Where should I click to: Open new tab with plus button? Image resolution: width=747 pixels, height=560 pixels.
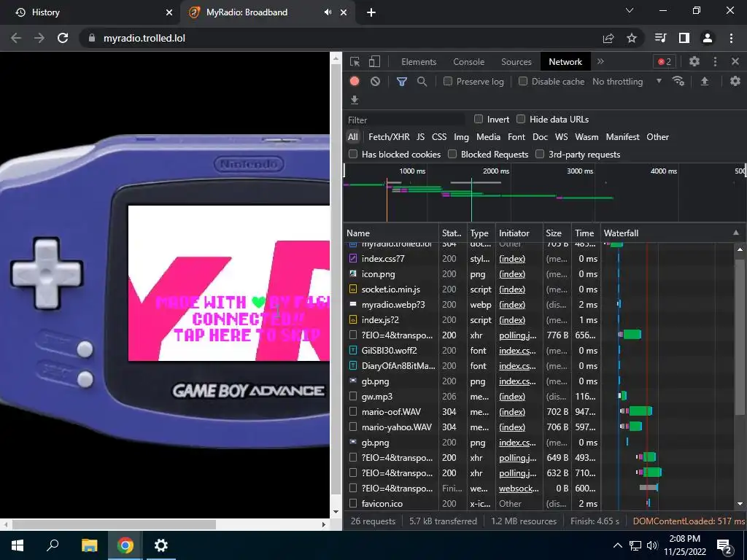coord(371,12)
